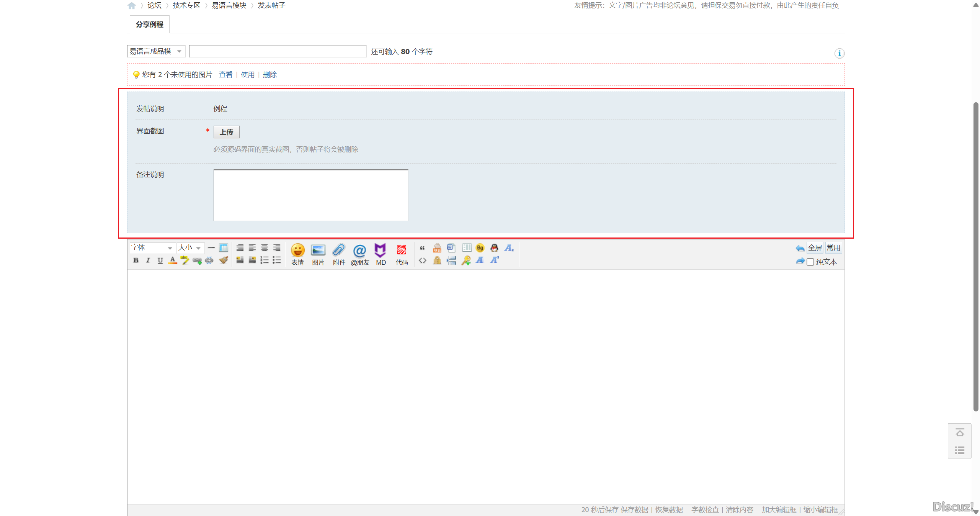
Task: Open the font color picker icon
Action: (173, 260)
